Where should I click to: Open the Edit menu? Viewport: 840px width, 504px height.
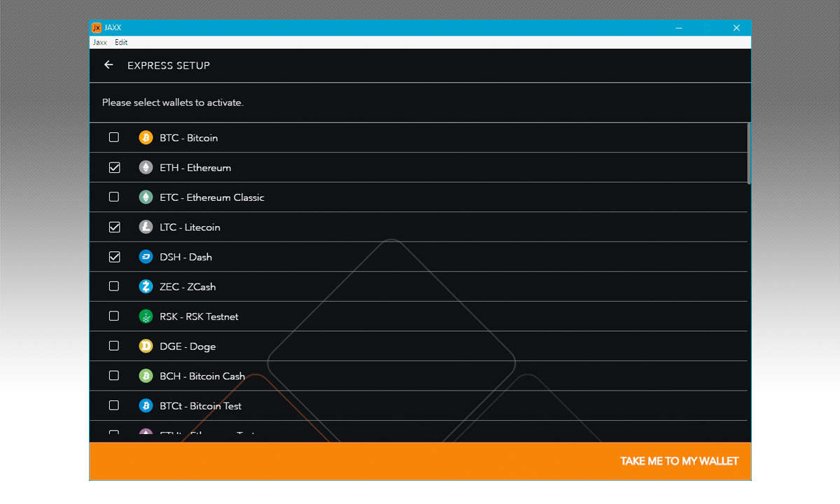(x=121, y=42)
